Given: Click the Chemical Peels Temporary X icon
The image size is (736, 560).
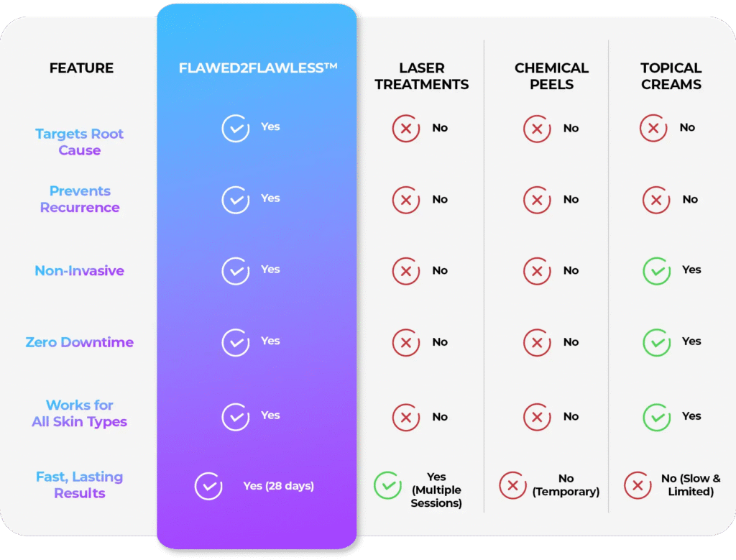Looking at the screenshot, I should [x=513, y=485].
